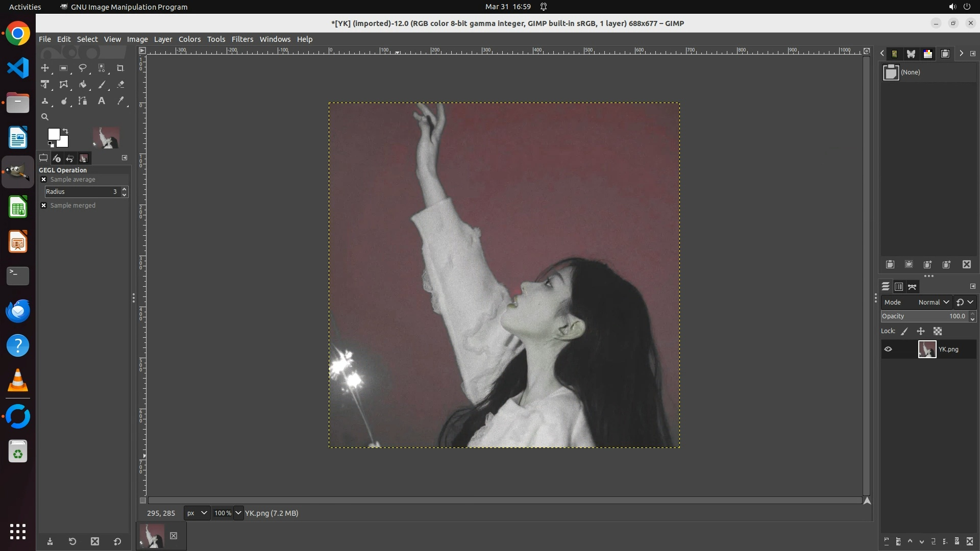980x551 pixels.
Task: Toggle the Sample merged checkbox
Action: [44, 206]
